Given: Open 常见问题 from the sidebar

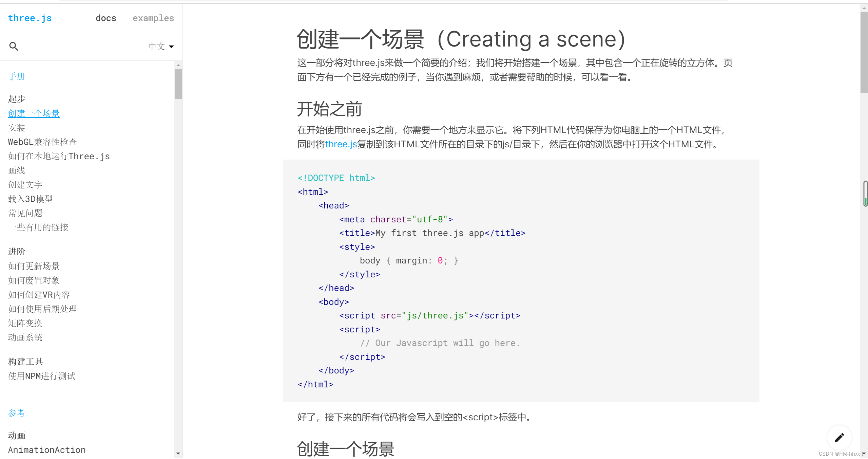Looking at the screenshot, I should [25, 213].
